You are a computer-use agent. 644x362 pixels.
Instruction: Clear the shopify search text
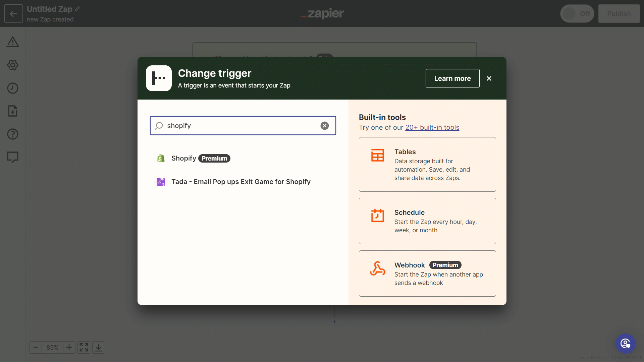coord(324,126)
